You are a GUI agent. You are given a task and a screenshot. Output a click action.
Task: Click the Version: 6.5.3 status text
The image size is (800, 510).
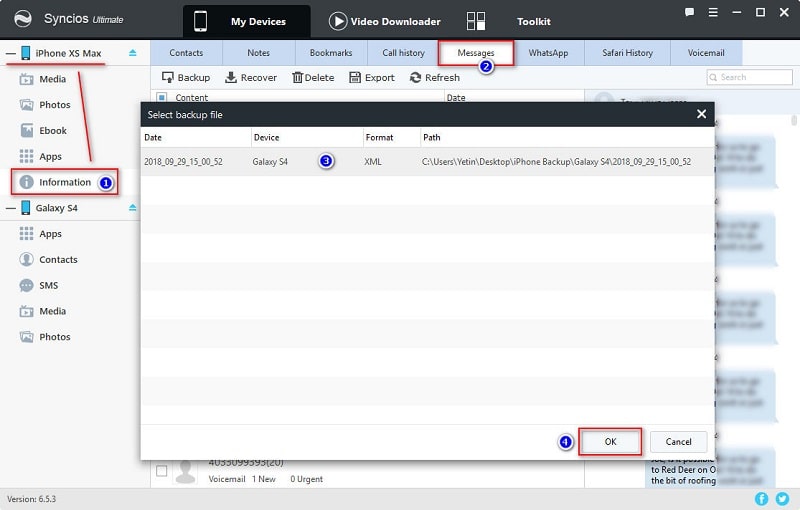(x=32, y=499)
